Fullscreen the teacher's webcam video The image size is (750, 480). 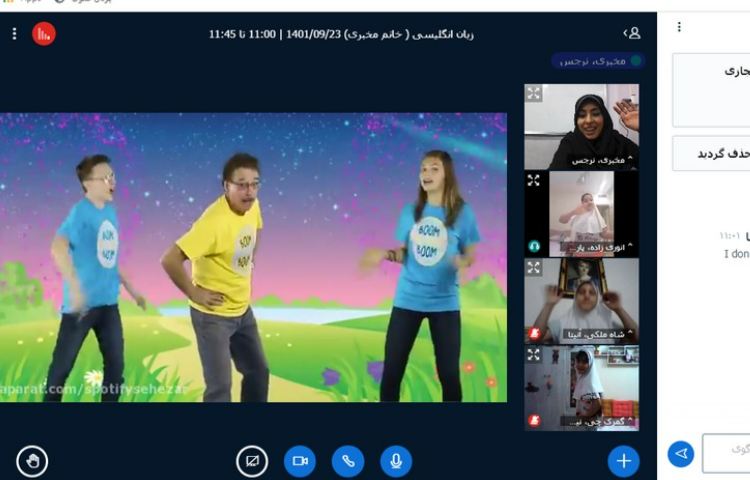click(534, 93)
